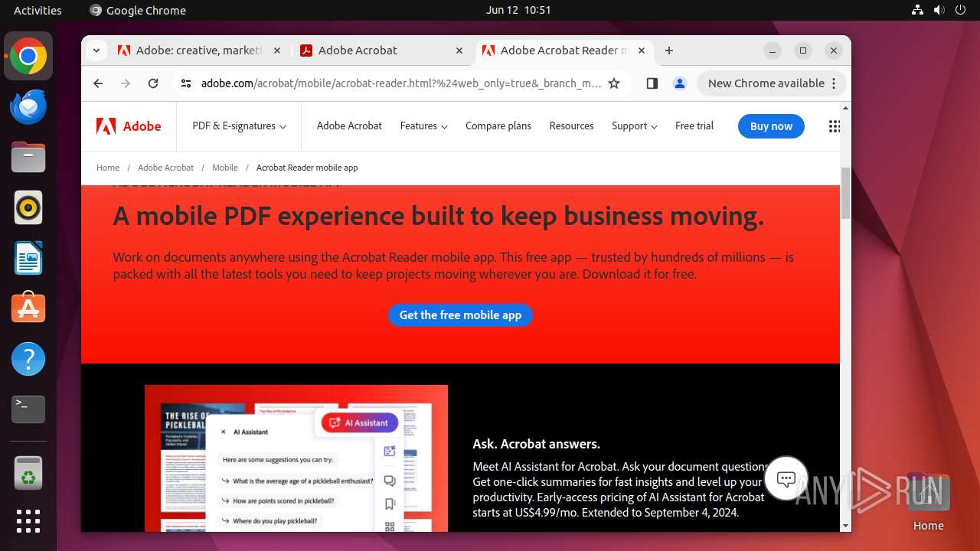Open the Trash dock icon
This screenshot has width=980, height=551.
[x=28, y=473]
